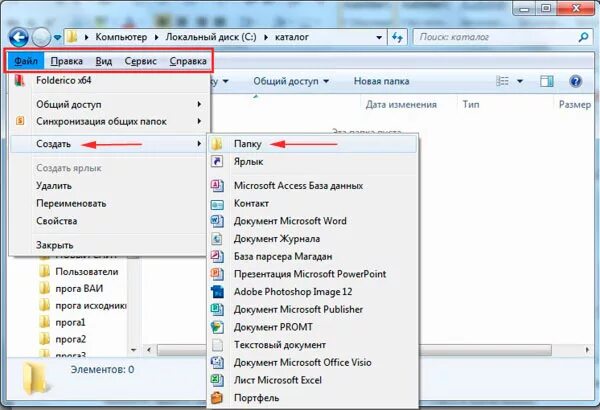The width and height of the screenshot is (600, 410).
Task: Open the Файл menu
Action: click(26, 61)
